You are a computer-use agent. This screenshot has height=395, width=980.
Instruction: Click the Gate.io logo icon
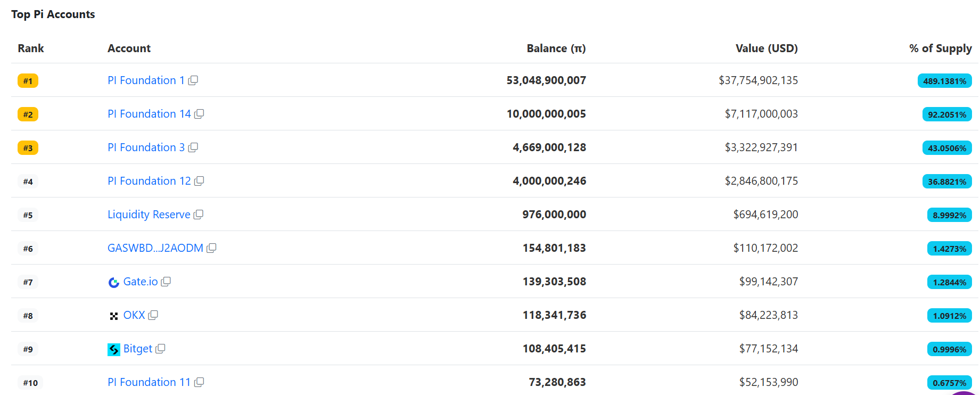pos(114,282)
